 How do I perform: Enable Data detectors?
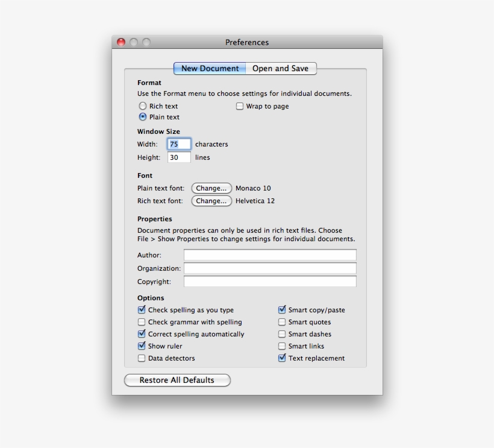point(142,358)
